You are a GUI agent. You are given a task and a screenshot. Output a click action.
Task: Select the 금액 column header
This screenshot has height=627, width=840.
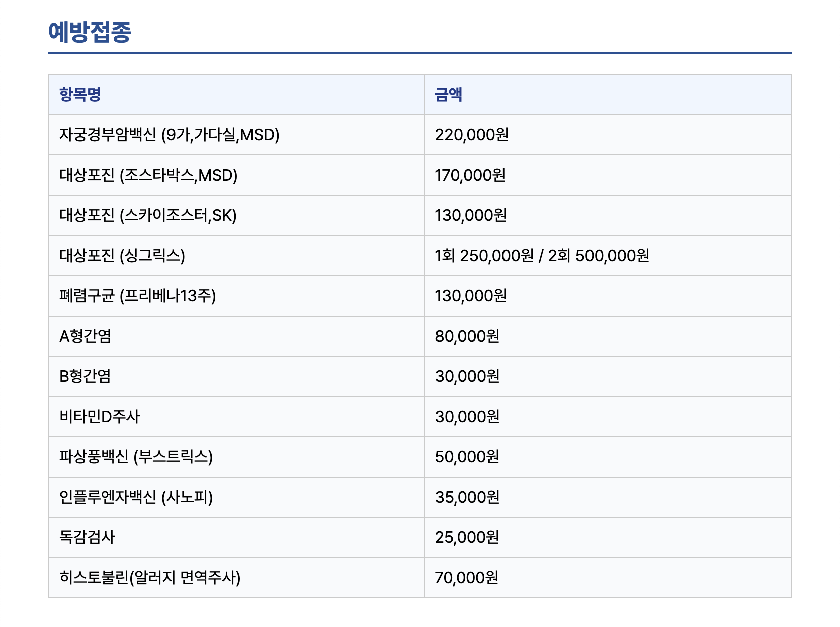[448, 94]
